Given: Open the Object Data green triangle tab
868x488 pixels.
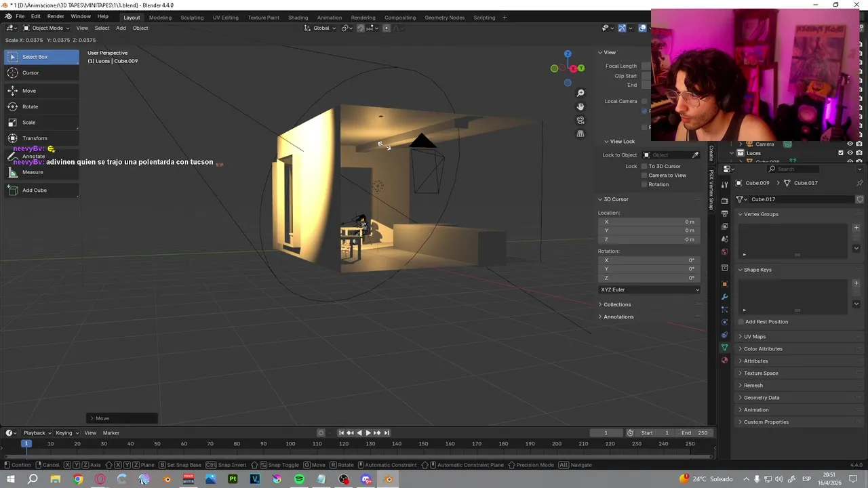Looking at the screenshot, I should [724, 348].
